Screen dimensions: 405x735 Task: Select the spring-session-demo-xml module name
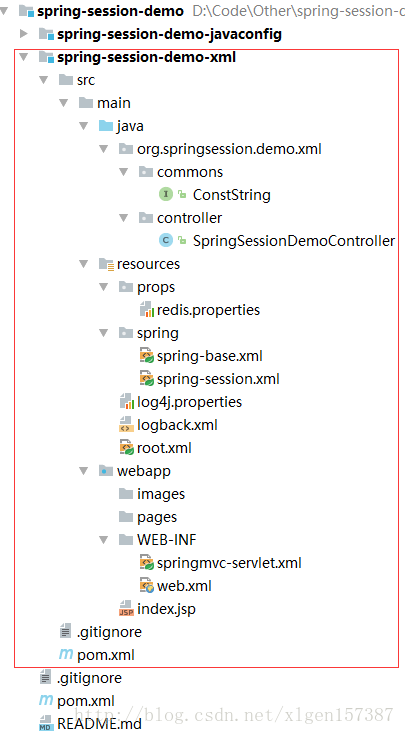[x=146, y=57]
